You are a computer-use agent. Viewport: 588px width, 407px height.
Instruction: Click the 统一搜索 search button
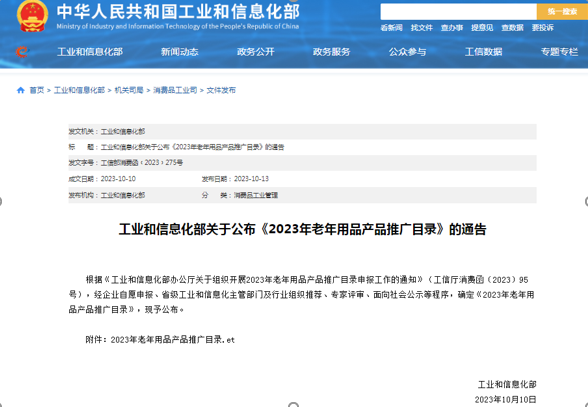[x=562, y=12]
